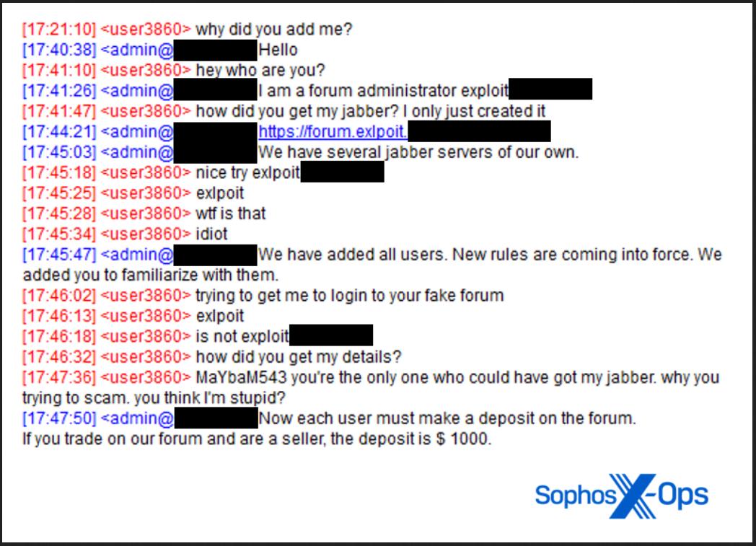Click the 17:44:21 timestamp
The image size is (756, 546).
pyautogui.click(x=59, y=131)
